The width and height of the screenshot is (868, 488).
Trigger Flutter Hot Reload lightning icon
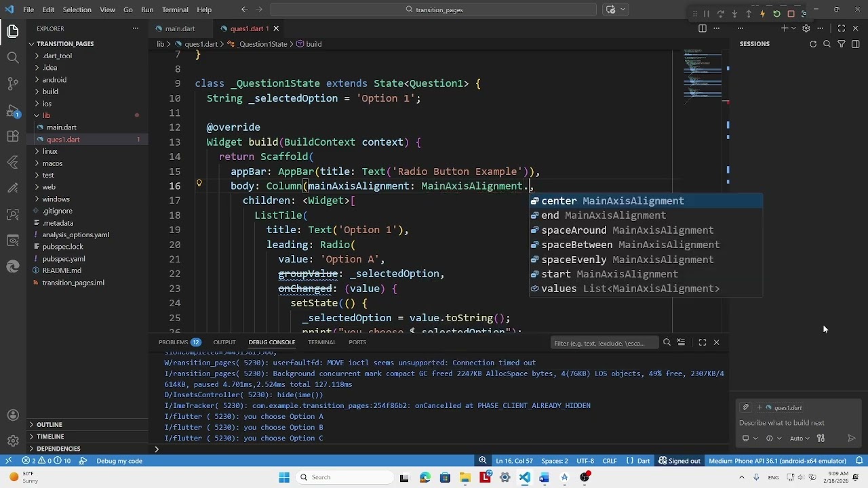pyautogui.click(x=762, y=14)
